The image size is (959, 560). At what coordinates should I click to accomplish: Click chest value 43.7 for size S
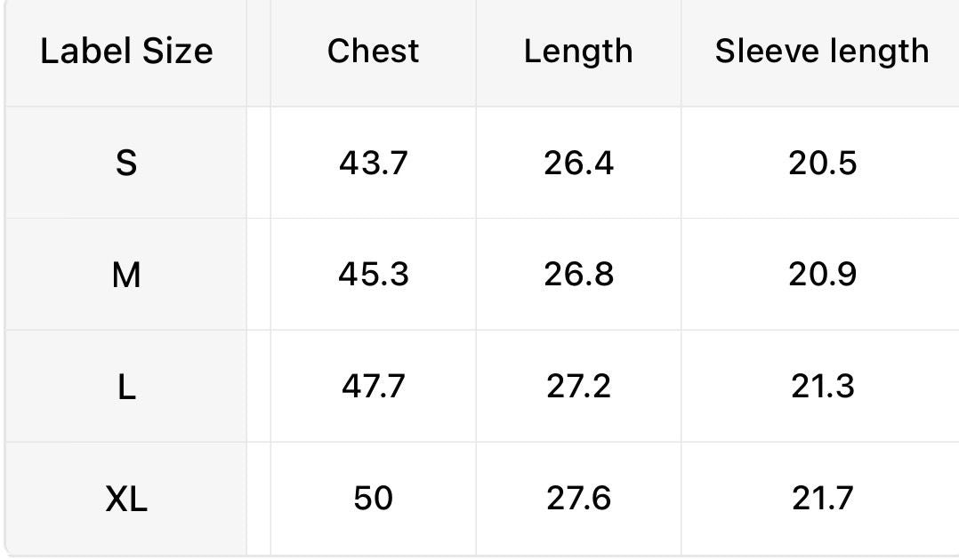[x=373, y=164]
